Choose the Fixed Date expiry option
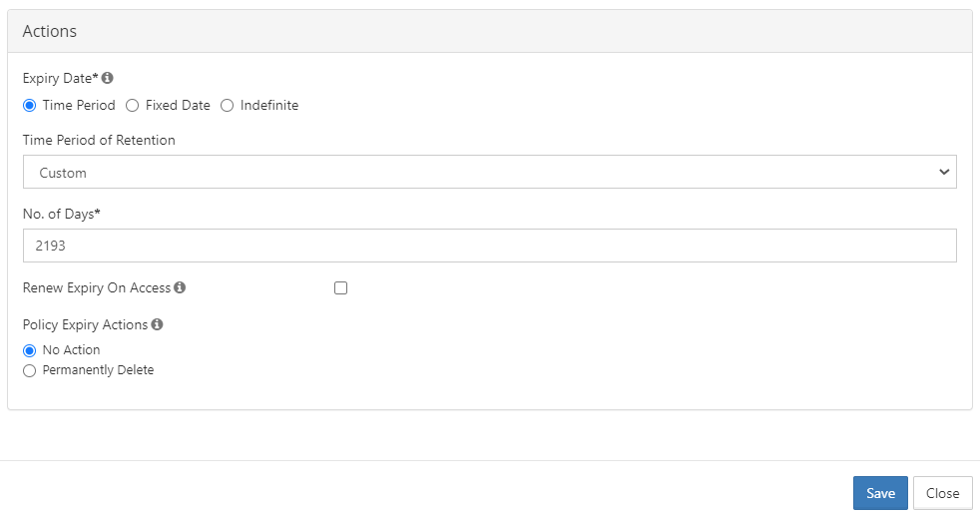 [x=133, y=105]
